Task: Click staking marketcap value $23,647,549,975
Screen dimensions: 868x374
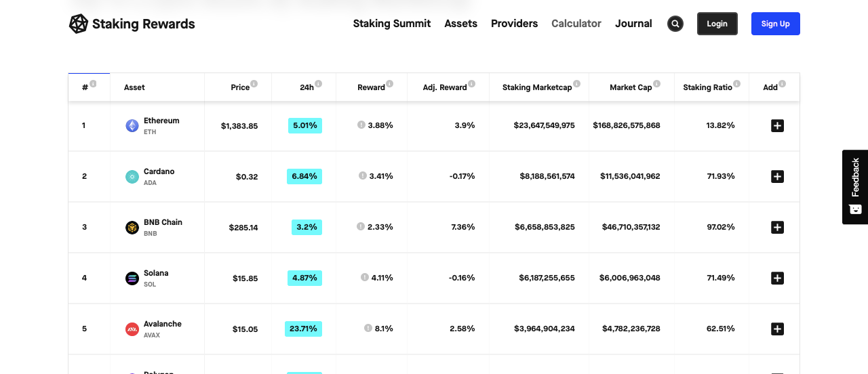Action: click(x=545, y=125)
